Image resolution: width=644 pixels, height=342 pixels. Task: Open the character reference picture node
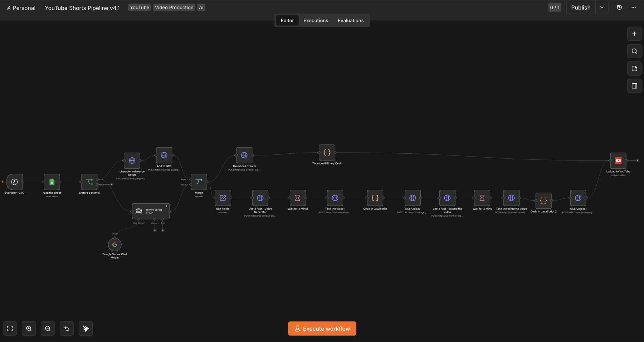tap(132, 160)
